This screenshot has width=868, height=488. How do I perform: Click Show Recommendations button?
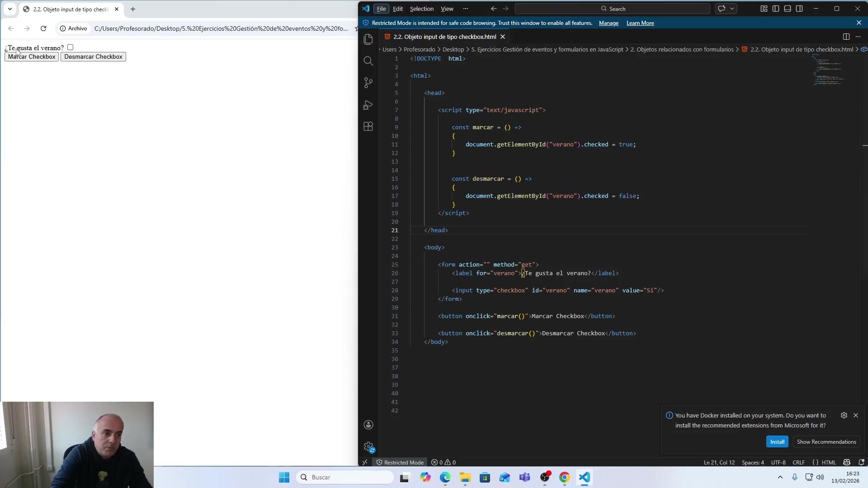(x=826, y=442)
